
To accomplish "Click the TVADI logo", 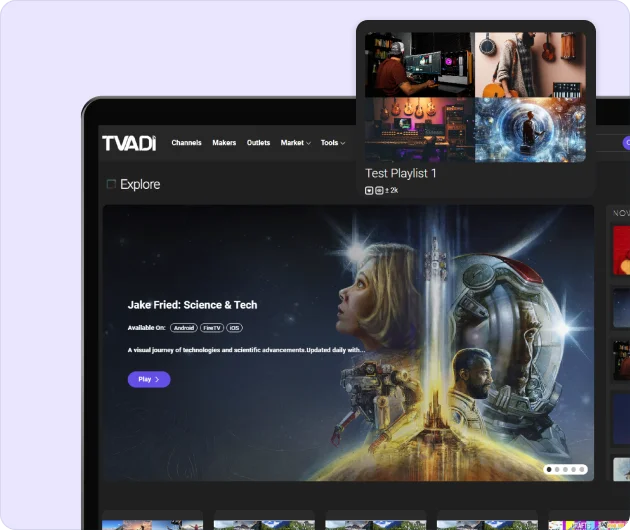I will [x=129, y=143].
